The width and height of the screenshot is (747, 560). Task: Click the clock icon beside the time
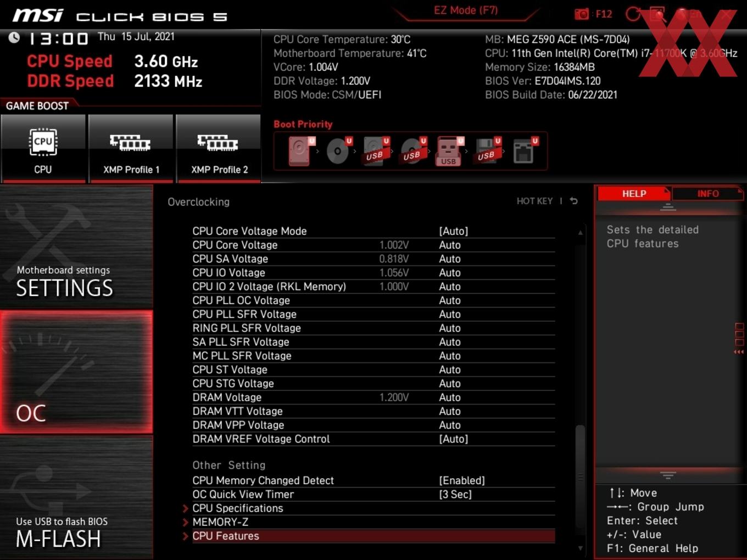14,37
